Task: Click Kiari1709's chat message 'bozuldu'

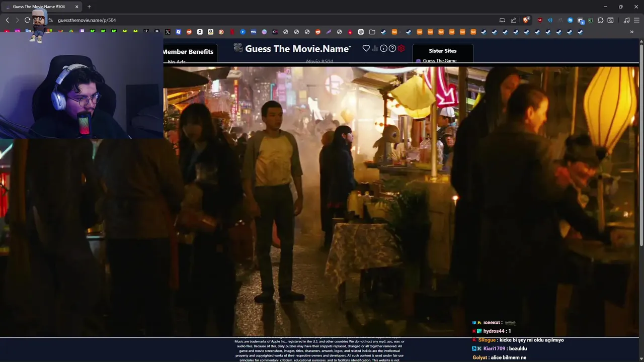Action: click(x=499, y=348)
